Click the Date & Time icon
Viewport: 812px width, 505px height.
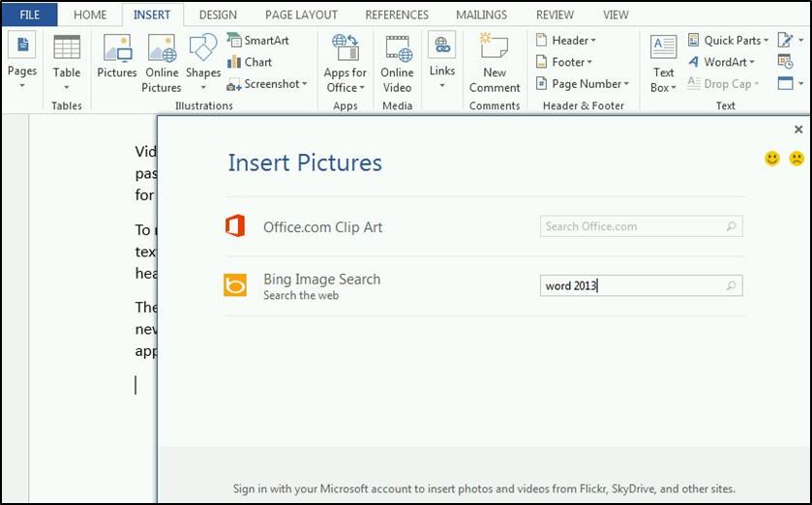(x=786, y=62)
